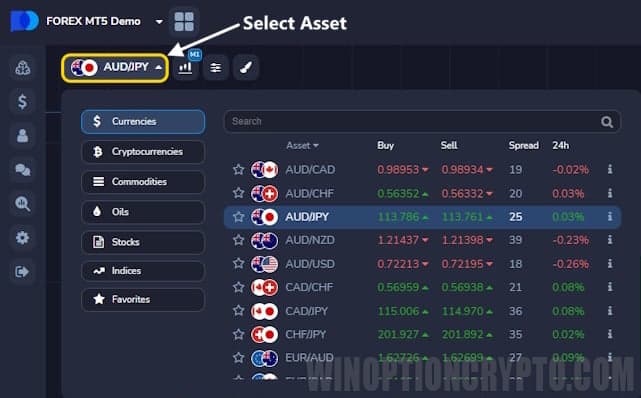Click AUD/NZD 24h change -0.23%

point(570,240)
